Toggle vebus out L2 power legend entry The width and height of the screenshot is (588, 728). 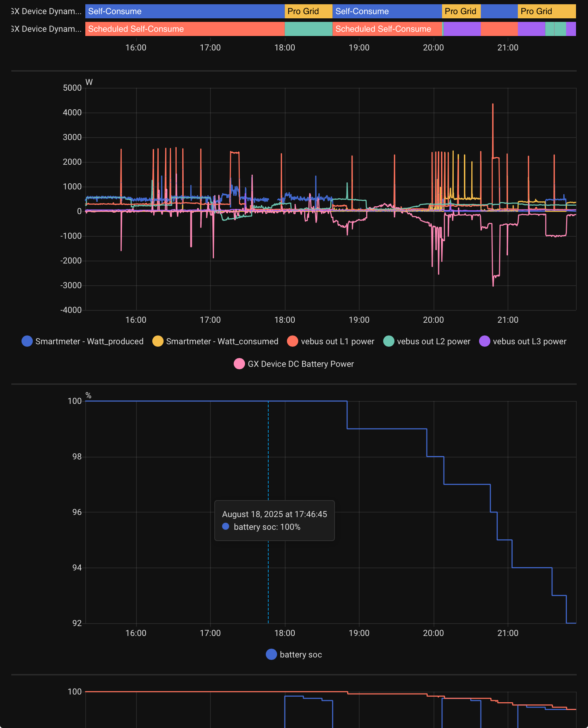[433, 341]
